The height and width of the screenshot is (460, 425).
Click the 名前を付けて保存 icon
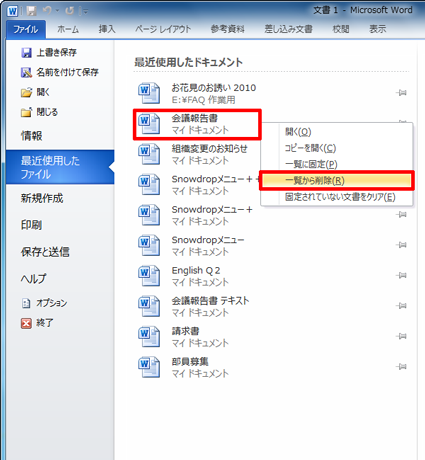(26, 72)
